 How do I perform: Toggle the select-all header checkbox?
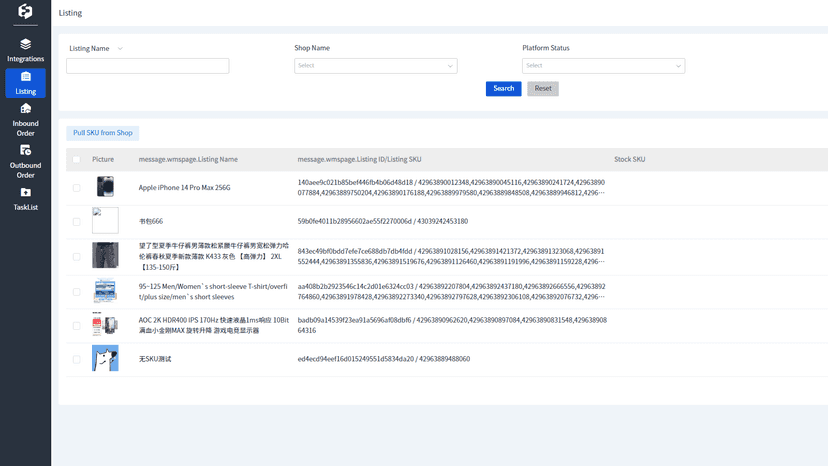click(x=77, y=159)
